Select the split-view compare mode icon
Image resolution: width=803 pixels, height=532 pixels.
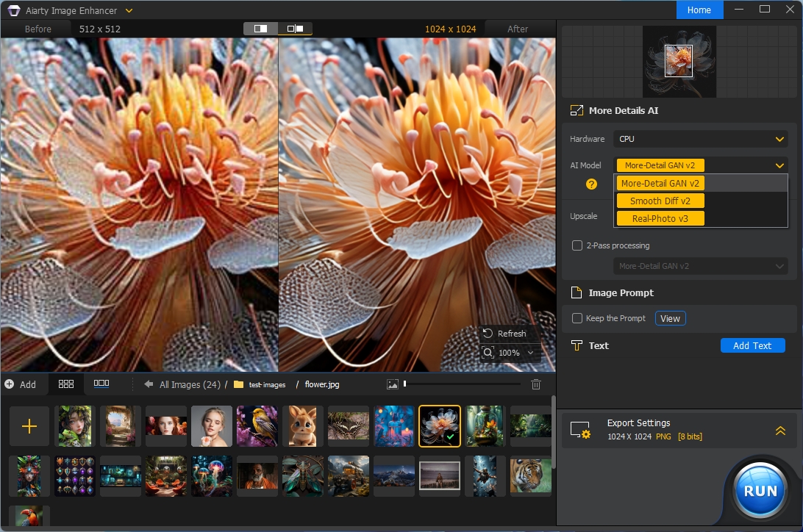260,29
